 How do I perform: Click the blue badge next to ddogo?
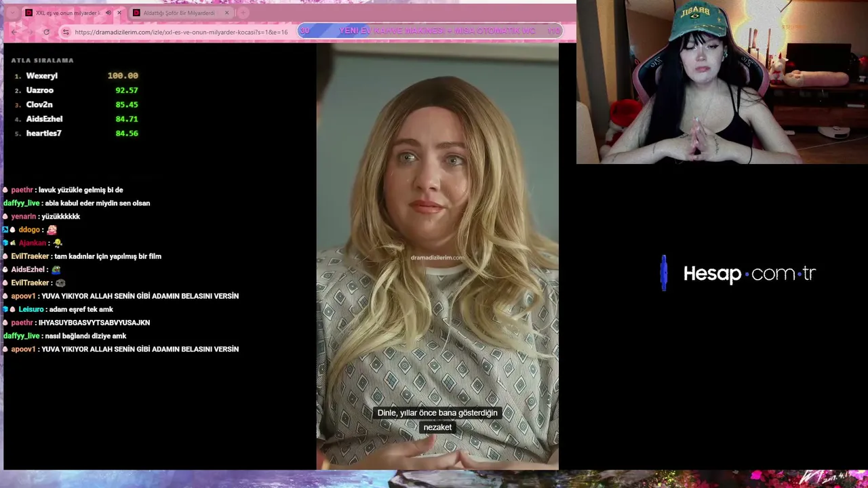(5, 230)
